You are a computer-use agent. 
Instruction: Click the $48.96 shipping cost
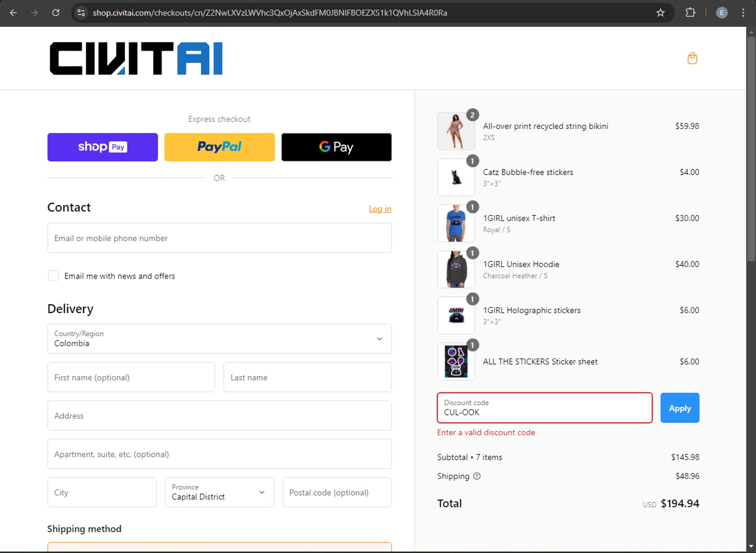click(687, 476)
